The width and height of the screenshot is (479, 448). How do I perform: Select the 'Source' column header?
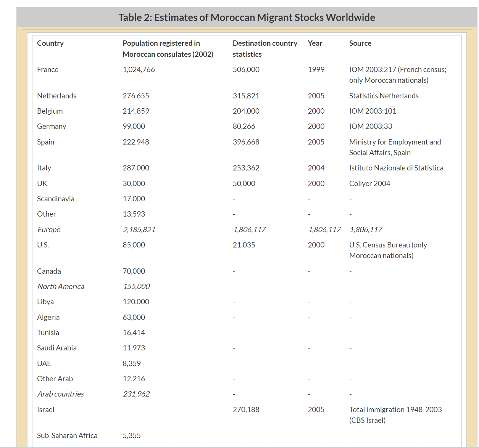(x=360, y=43)
